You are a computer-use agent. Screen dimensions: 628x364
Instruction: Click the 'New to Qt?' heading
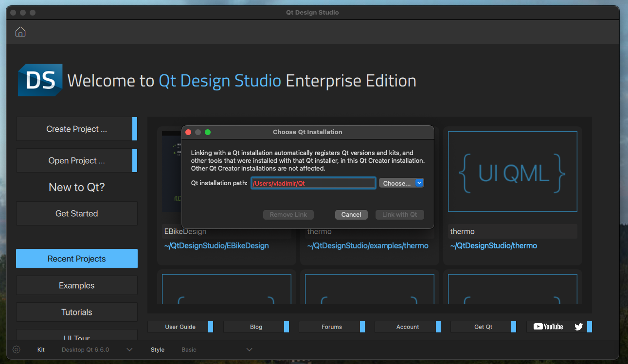[x=77, y=187]
